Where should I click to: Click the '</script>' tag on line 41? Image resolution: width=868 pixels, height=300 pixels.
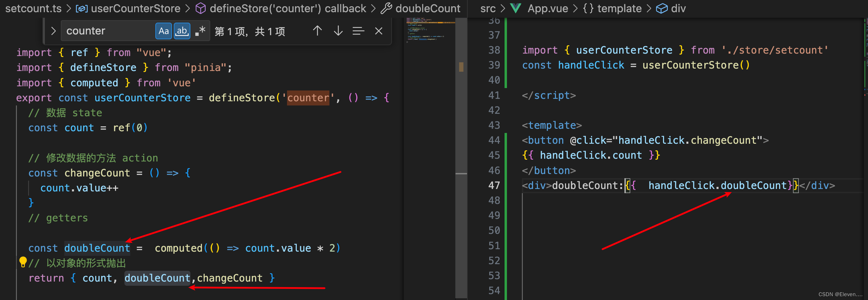pyautogui.click(x=549, y=95)
